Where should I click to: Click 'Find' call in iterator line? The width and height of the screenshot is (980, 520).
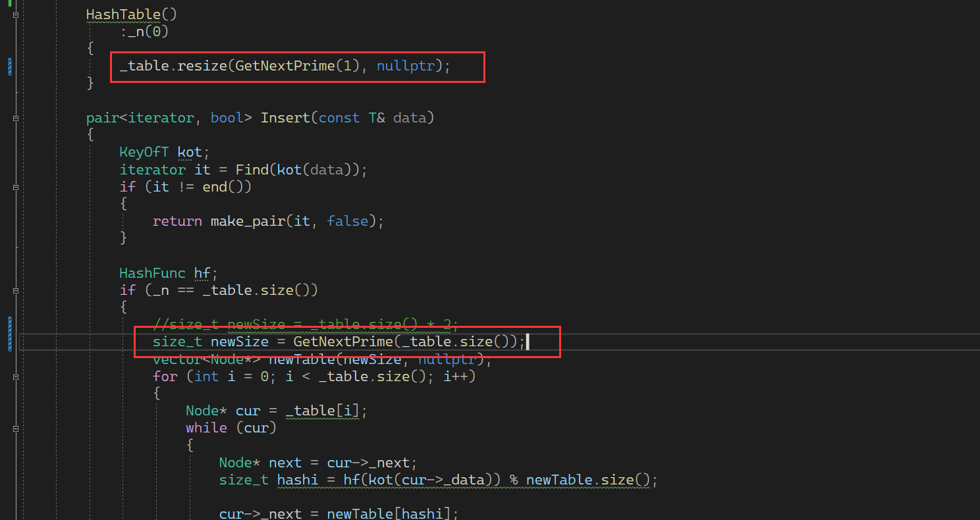(252, 169)
